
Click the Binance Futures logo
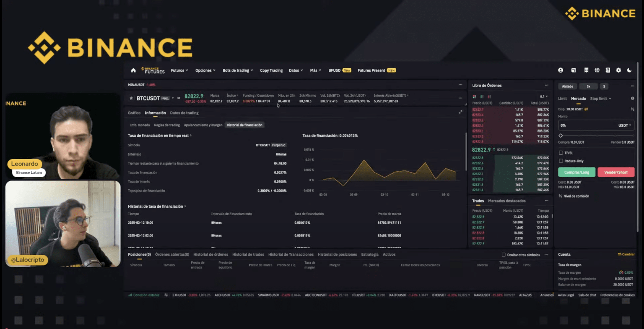click(x=153, y=70)
